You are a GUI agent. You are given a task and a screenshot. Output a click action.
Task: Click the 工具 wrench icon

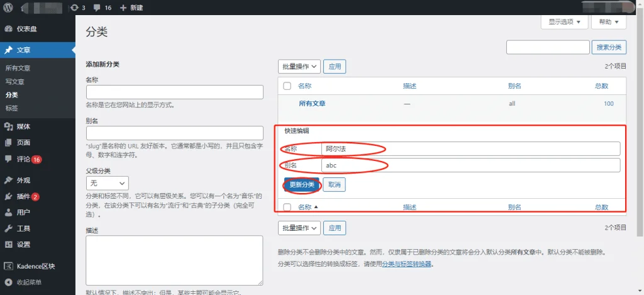(x=8, y=228)
